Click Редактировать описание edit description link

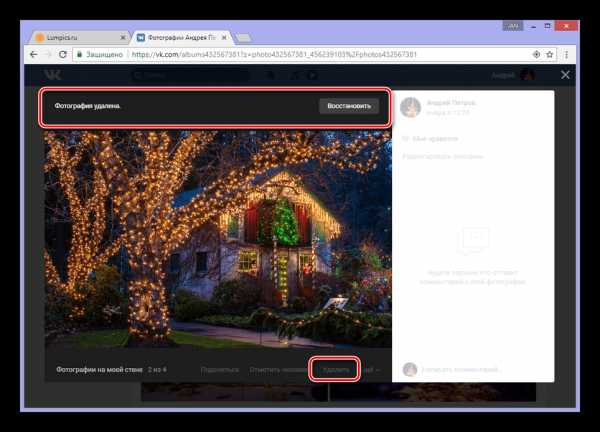[x=443, y=156]
